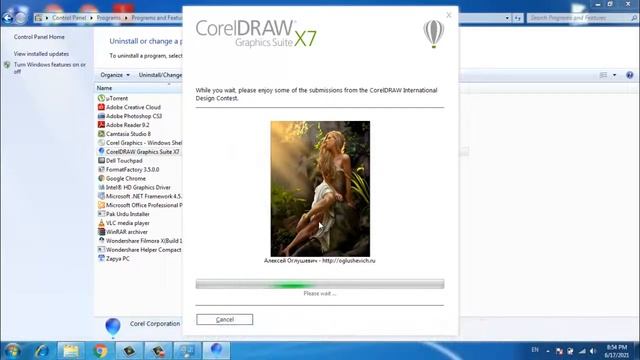Open Google Chrome from taskbar

(100, 351)
